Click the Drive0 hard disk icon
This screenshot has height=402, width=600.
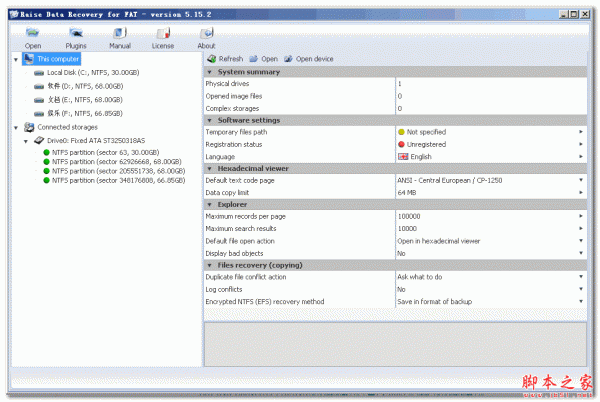pyautogui.click(x=39, y=141)
